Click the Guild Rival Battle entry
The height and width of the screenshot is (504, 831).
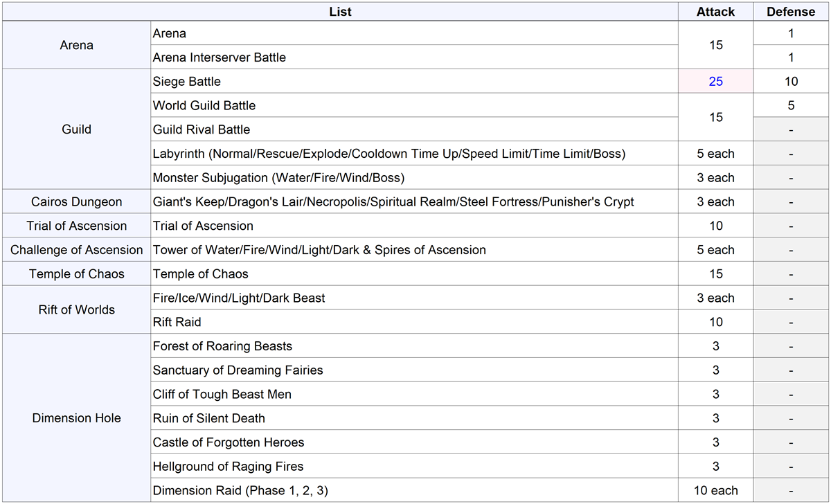click(202, 129)
